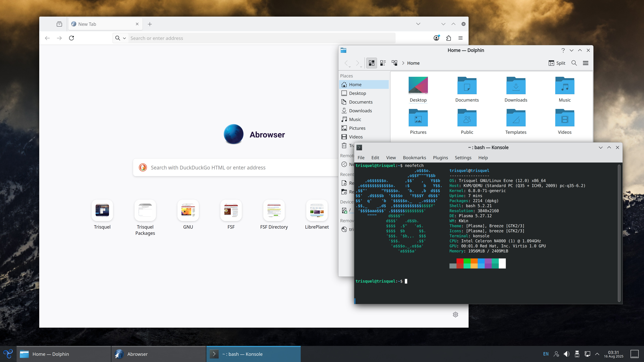Expand hidden system tray icons arrow

pos(597,354)
